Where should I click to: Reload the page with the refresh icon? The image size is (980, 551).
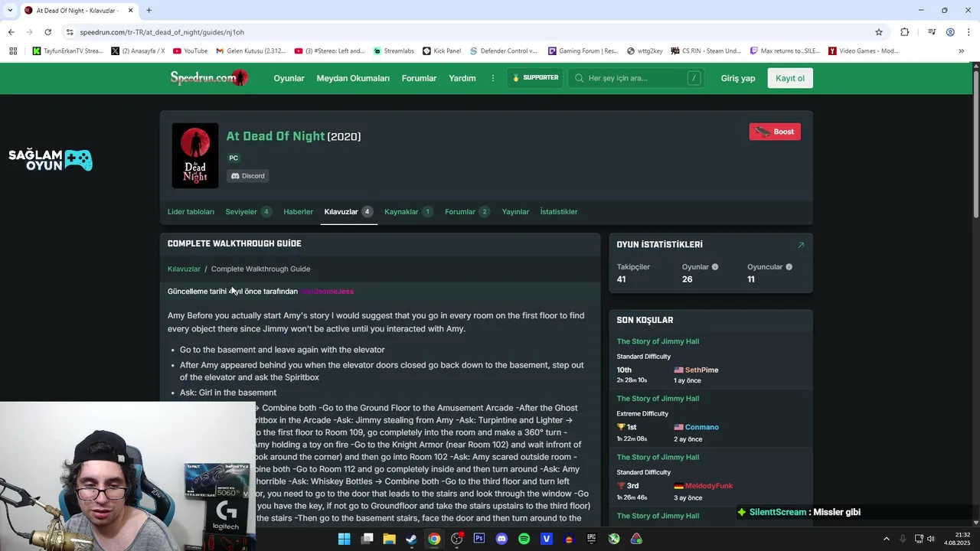click(47, 32)
